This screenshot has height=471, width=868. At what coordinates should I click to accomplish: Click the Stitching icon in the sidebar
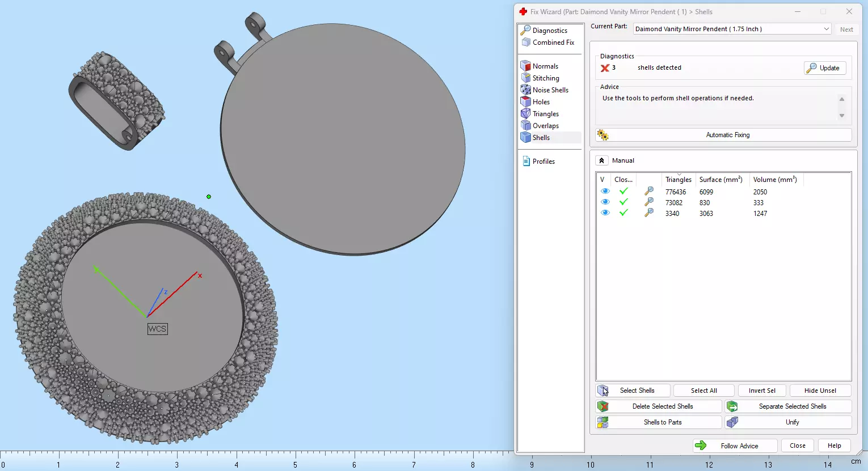pos(526,78)
